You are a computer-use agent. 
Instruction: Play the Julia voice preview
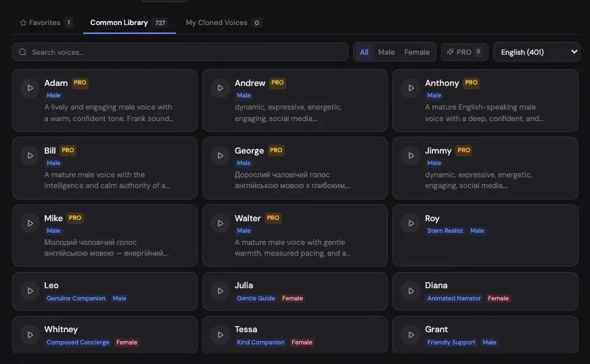[x=221, y=291]
